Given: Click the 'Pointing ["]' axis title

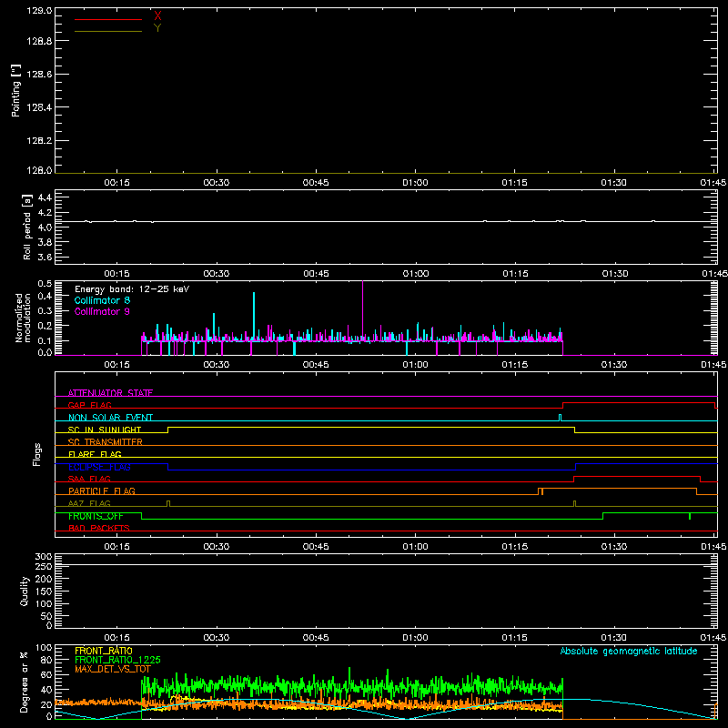Looking at the screenshot, I should click(x=15, y=90).
